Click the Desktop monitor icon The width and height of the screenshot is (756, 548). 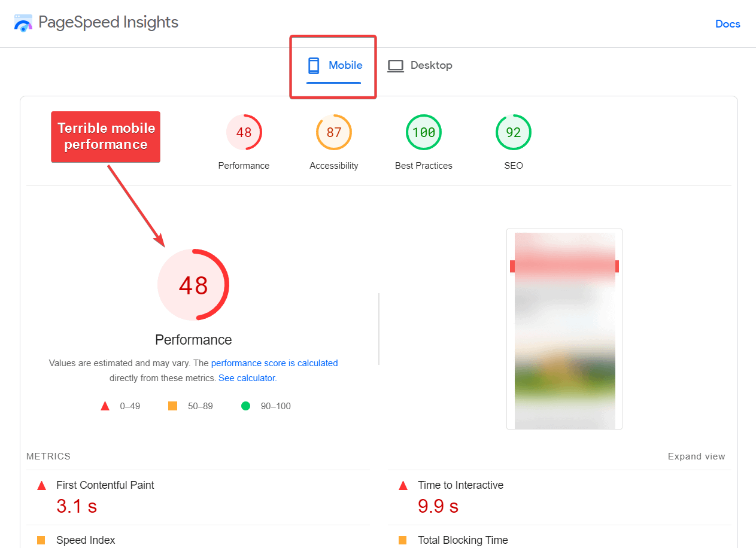[395, 65]
